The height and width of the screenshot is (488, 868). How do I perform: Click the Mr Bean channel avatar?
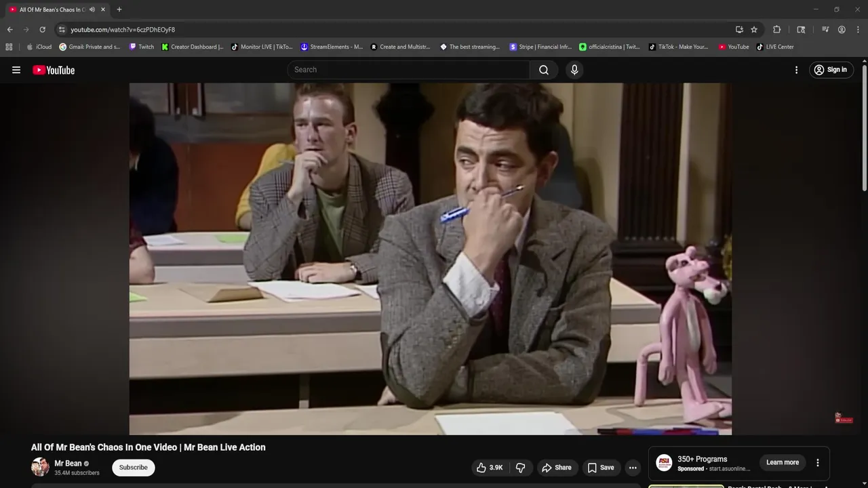pyautogui.click(x=40, y=467)
